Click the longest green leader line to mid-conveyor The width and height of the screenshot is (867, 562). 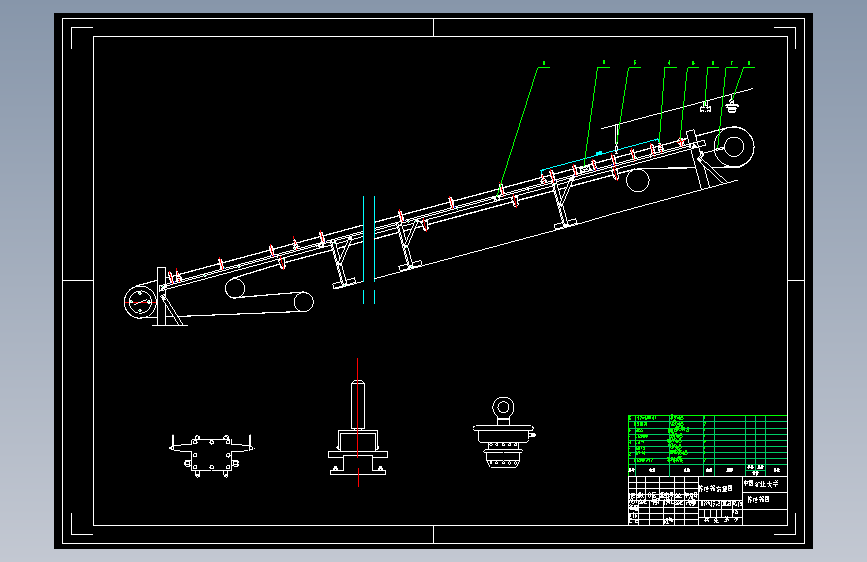(518, 131)
